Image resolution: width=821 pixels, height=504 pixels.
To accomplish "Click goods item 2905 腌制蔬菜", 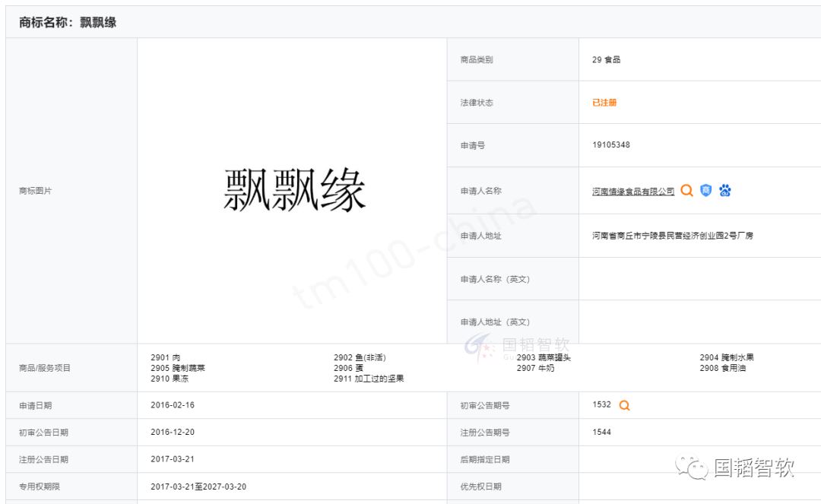I will point(178,368).
